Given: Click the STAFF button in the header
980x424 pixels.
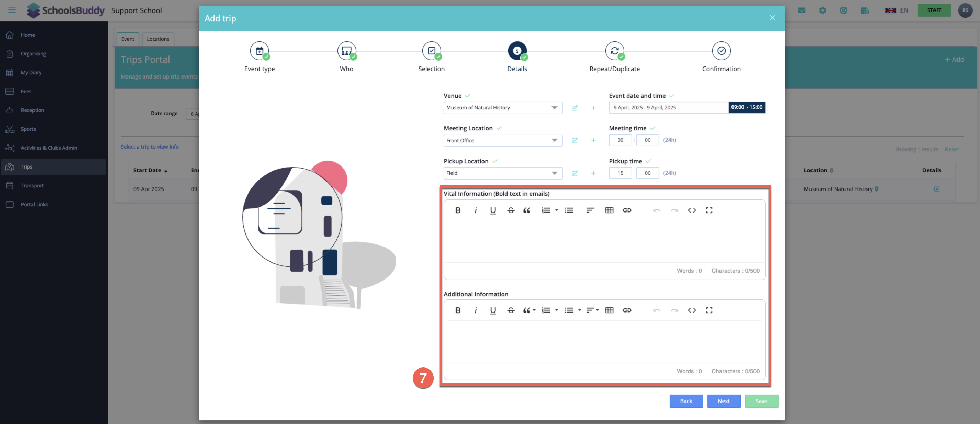Looking at the screenshot, I should coord(934,10).
